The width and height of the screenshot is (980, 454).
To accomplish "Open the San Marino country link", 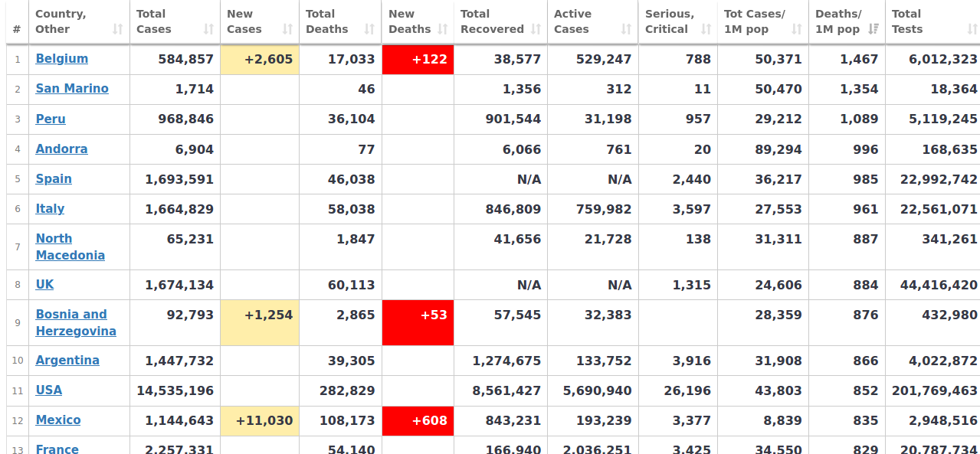I will 72,89.
